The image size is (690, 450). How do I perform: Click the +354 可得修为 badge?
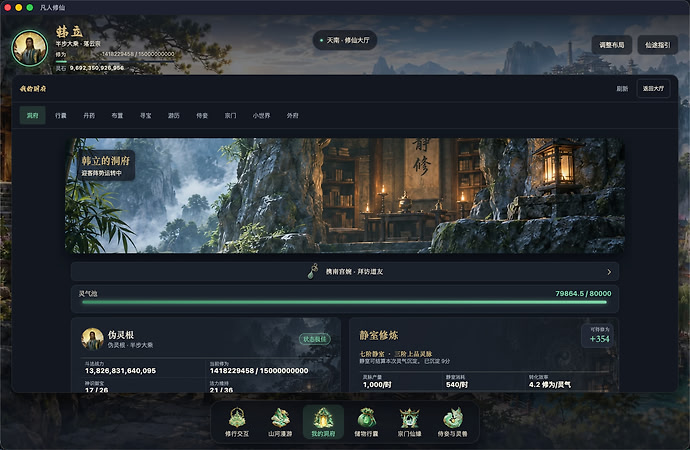[599, 335]
